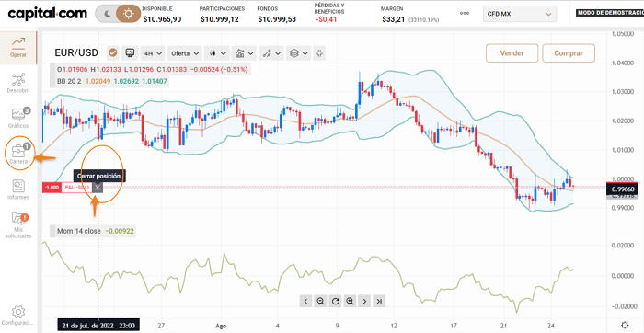The width and height of the screenshot is (644, 333).
Task: Click the Pérdidas y Beneficios value -$0,41
Action: (x=326, y=19)
